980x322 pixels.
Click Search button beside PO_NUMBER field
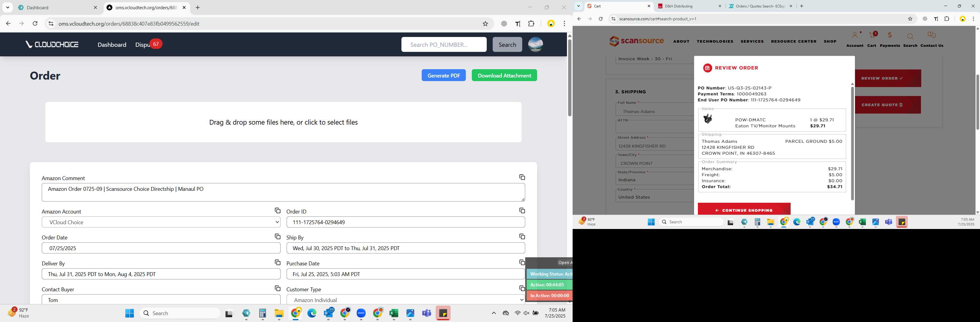coord(507,44)
